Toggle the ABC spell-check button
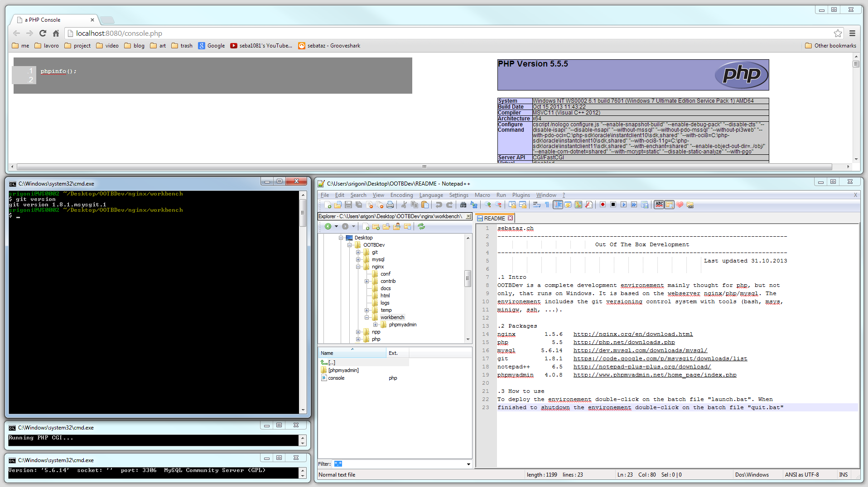Viewport: 868px width, 487px height. pos(659,205)
